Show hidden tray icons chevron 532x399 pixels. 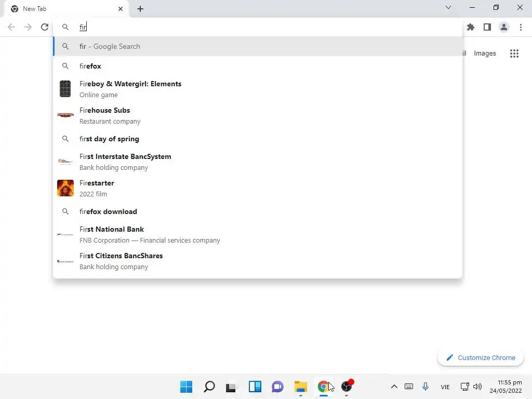click(394, 387)
